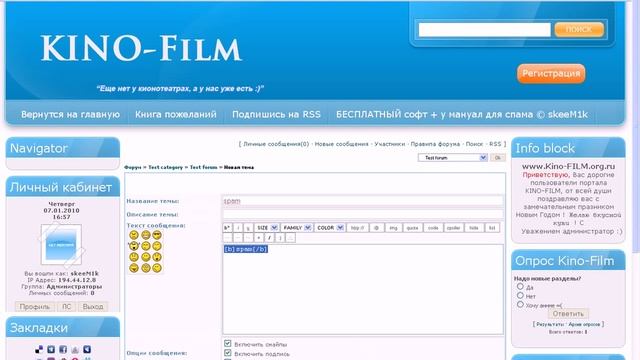Insert the last smiley in bottom row
The image size is (640, 360).
157,268
